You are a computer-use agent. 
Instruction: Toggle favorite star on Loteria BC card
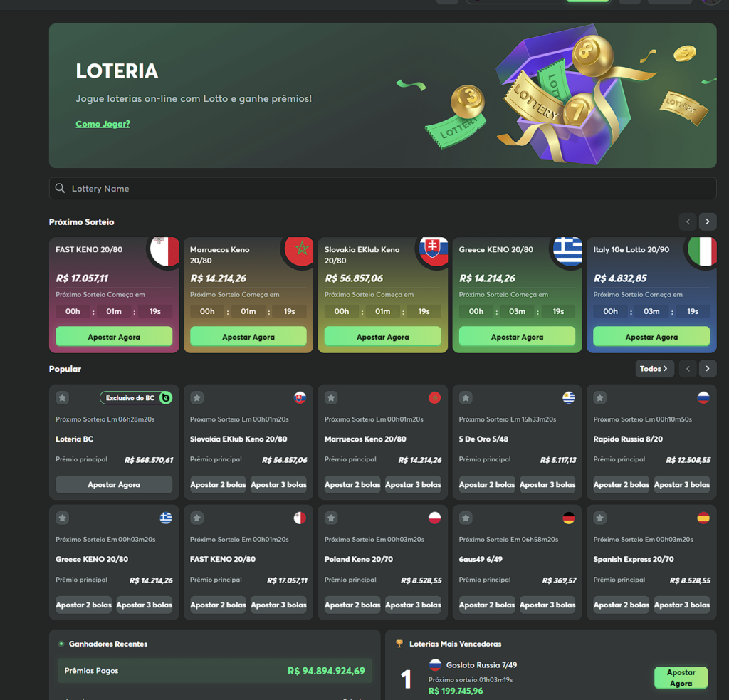[x=63, y=397]
